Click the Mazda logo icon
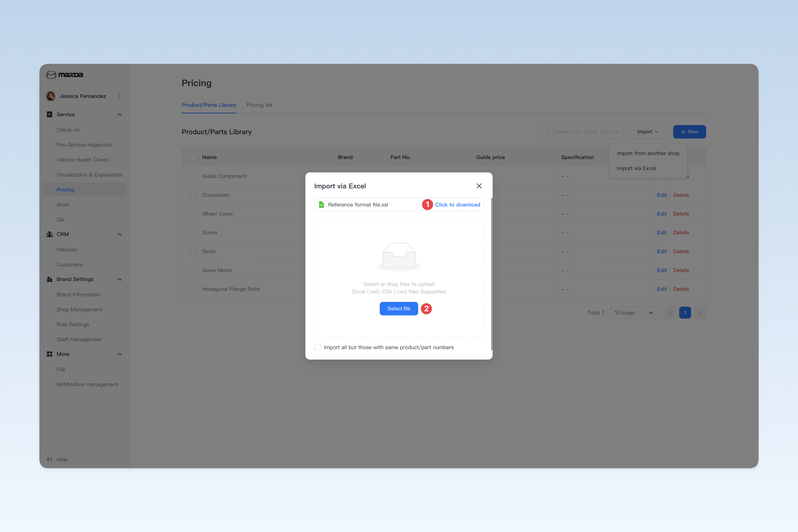The width and height of the screenshot is (798, 532). pyautogui.click(x=51, y=75)
